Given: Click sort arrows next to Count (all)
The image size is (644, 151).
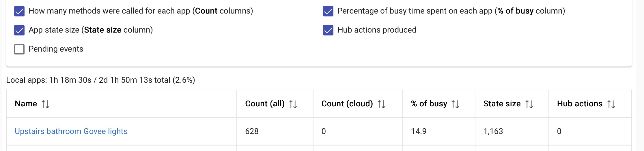Looking at the screenshot, I should [x=293, y=104].
